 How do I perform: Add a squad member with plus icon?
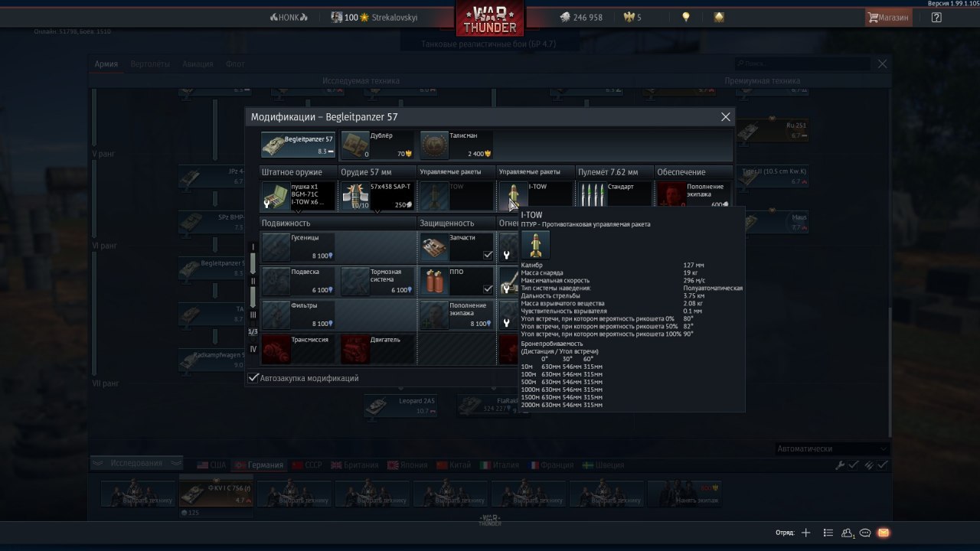805,533
